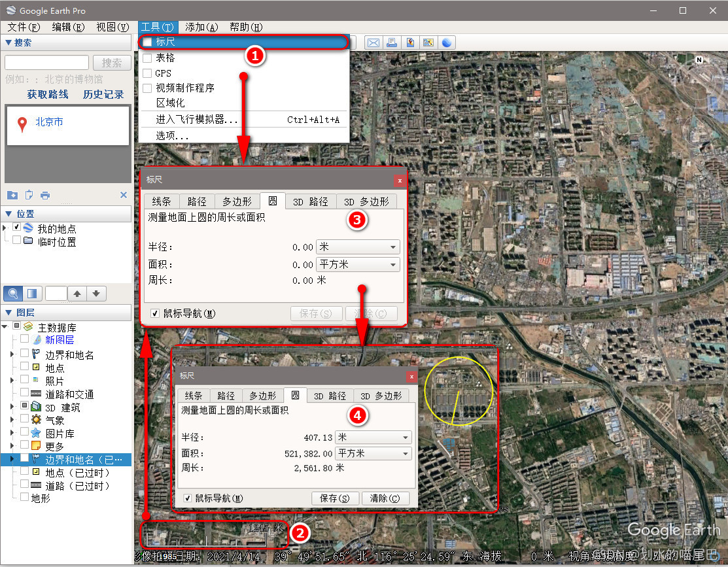This screenshot has width=728, height=567.
Task: Tick the GPS checkbox in Tools menu
Action: (147, 73)
